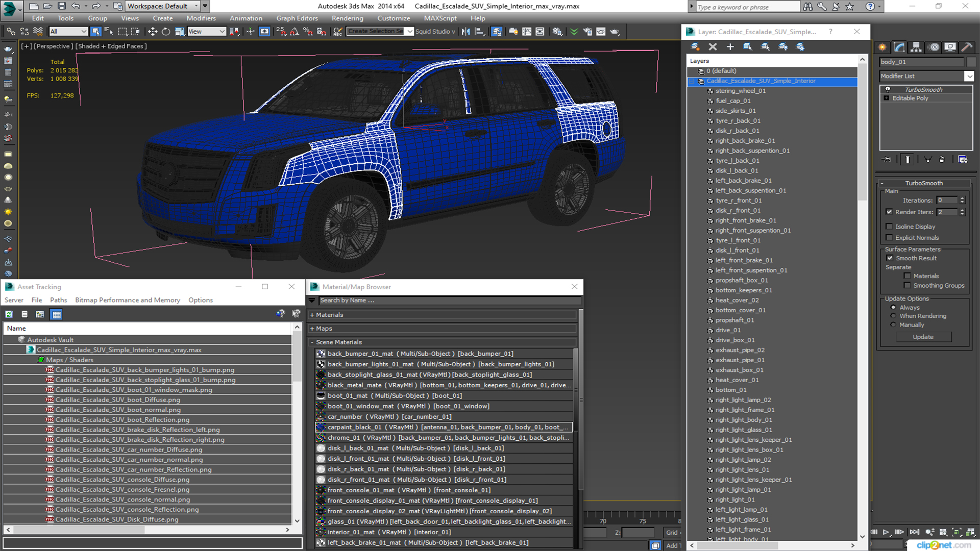
Task: Click the Select and Move tool
Action: (x=152, y=32)
